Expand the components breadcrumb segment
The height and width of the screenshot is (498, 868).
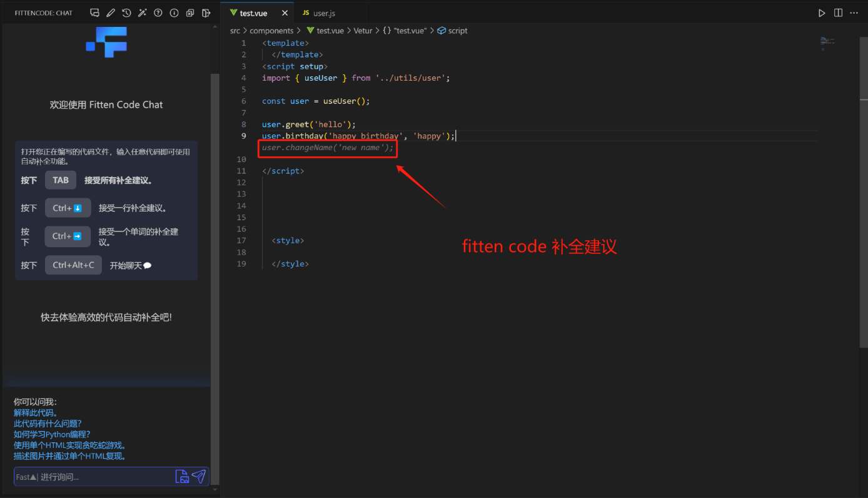coord(271,31)
